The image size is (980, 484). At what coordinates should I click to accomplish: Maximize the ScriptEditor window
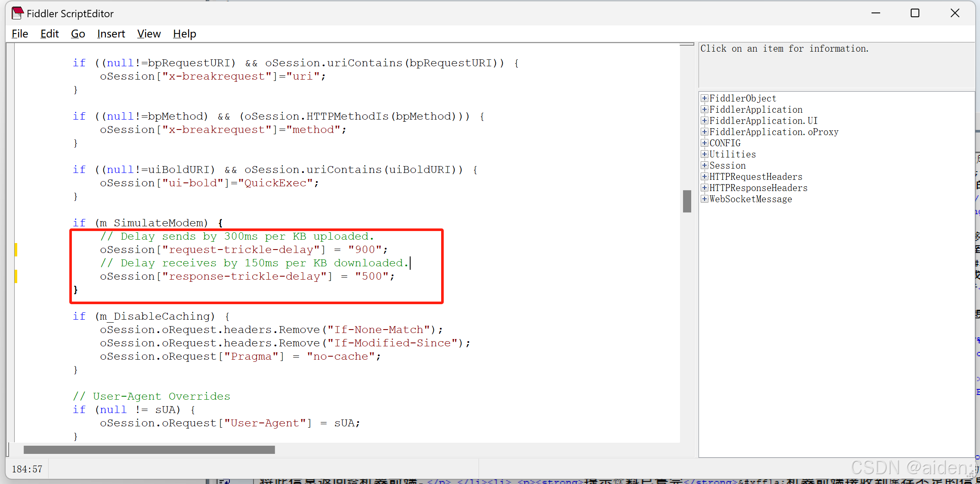pyautogui.click(x=915, y=13)
